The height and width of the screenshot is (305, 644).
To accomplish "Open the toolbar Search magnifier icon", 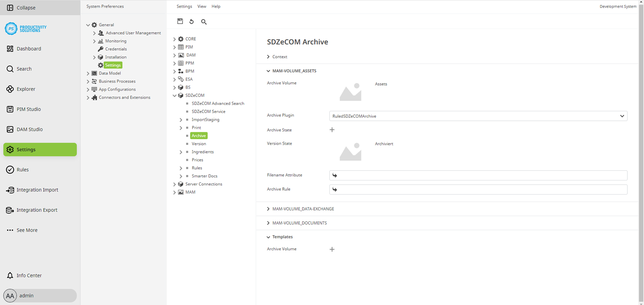I will 204,21.
